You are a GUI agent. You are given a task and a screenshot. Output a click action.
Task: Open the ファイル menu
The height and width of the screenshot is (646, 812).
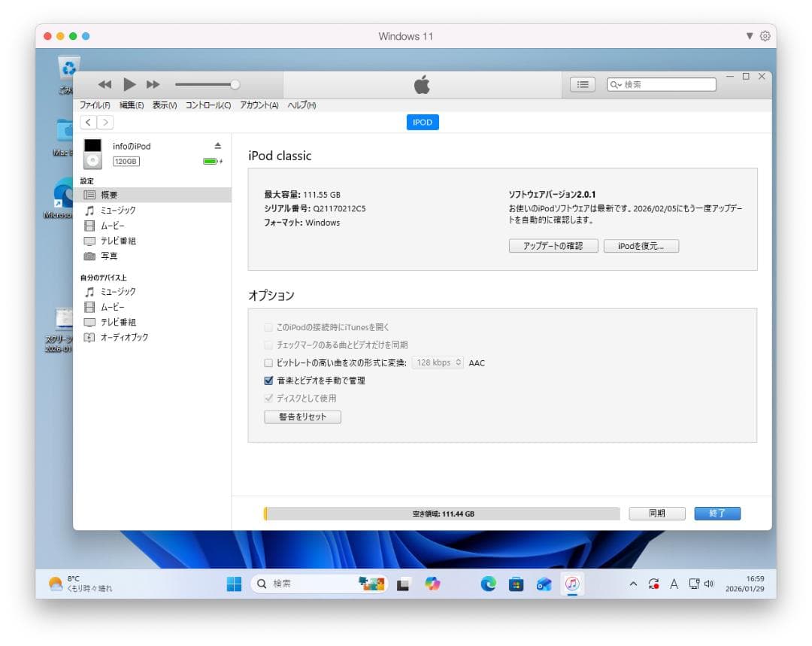pyautogui.click(x=94, y=105)
